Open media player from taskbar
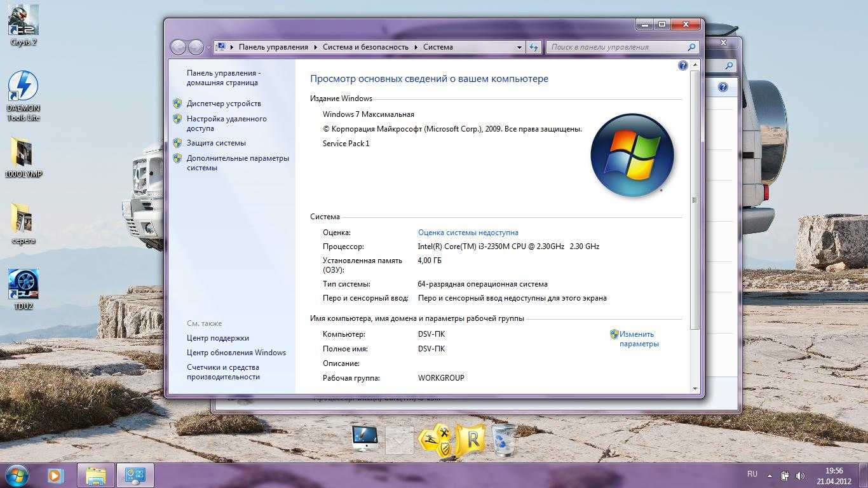This screenshot has height=488, width=868. point(55,475)
